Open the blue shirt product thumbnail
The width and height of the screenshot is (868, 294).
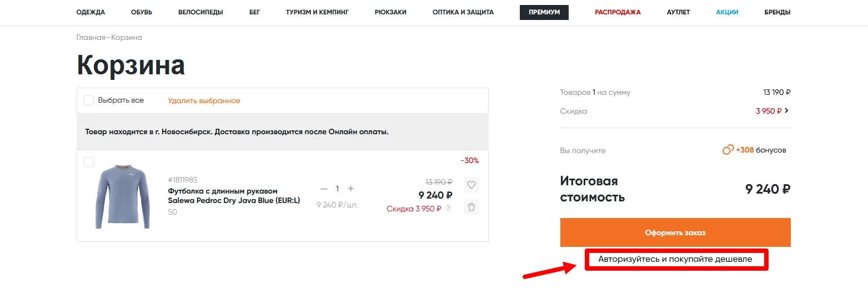tap(122, 196)
